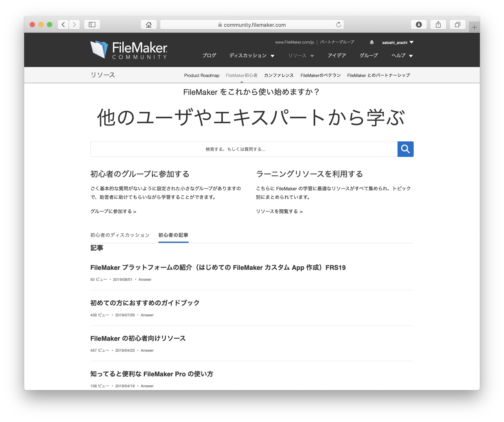Open a new tab with plus button
Image resolution: width=504 pixels, height=422 pixels.
pos(474,27)
